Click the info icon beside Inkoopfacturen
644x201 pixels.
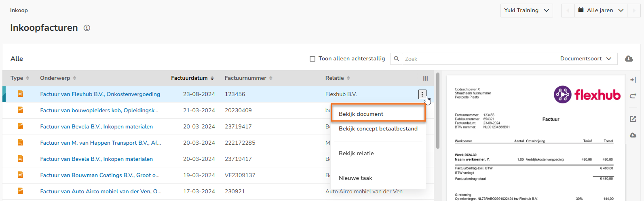point(87,28)
